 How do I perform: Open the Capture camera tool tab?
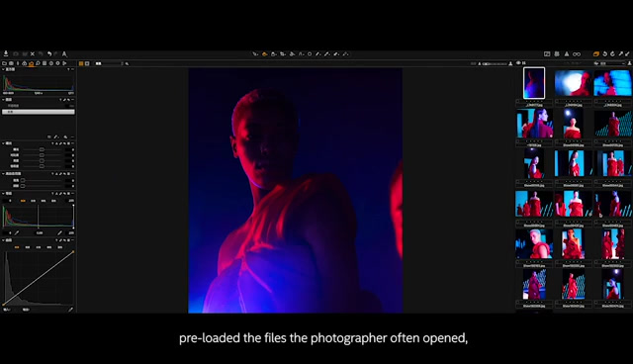pyautogui.click(x=11, y=63)
